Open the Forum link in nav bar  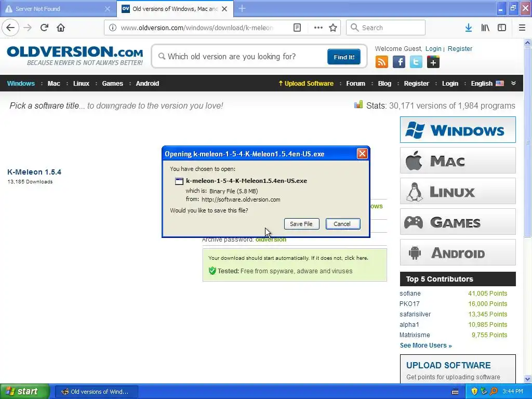(355, 84)
